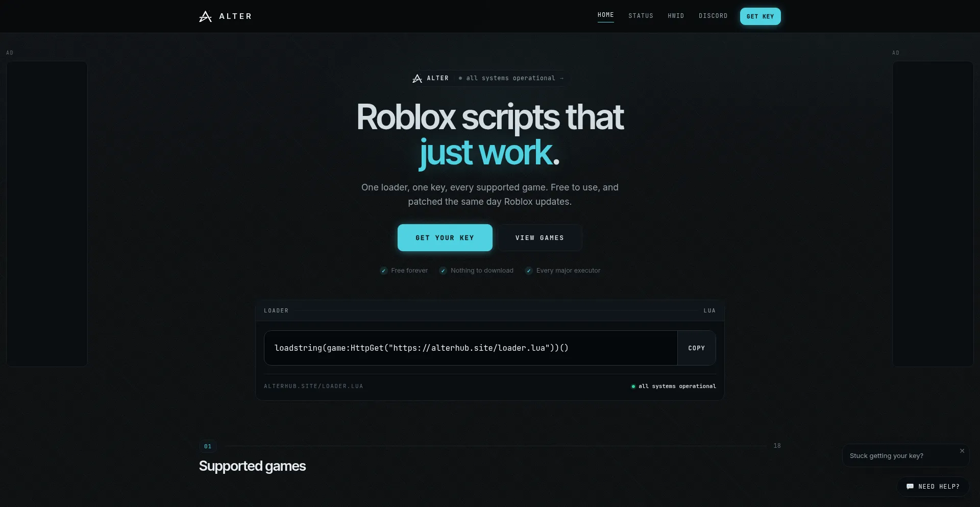Click the ALTERHUB.SITE/LOADER.LUA text
The image size is (980, 507).
click(x=313, y=387)
